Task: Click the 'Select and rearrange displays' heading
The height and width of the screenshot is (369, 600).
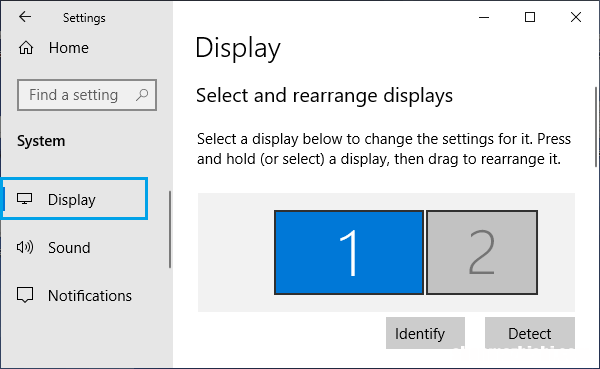Action: point(324,96)
